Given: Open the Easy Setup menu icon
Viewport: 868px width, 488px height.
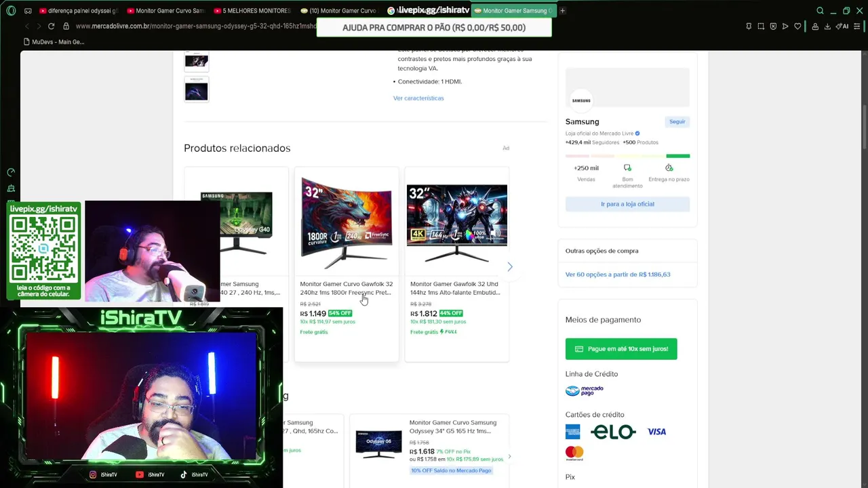Looking at the screenshot, I should click(x=857, y=26).
